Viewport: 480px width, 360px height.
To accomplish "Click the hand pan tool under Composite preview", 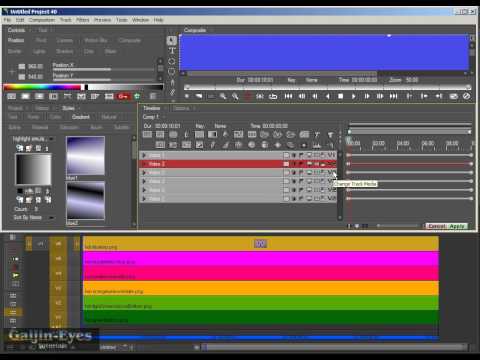I will [199, 96].
